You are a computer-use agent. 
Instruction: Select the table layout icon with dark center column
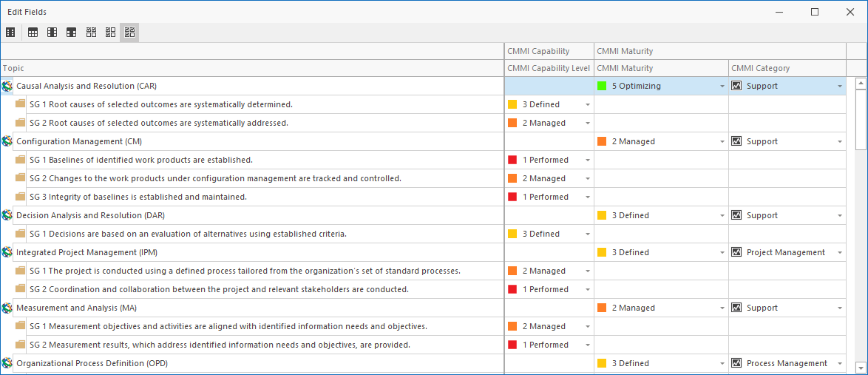(x=52, y=33)
